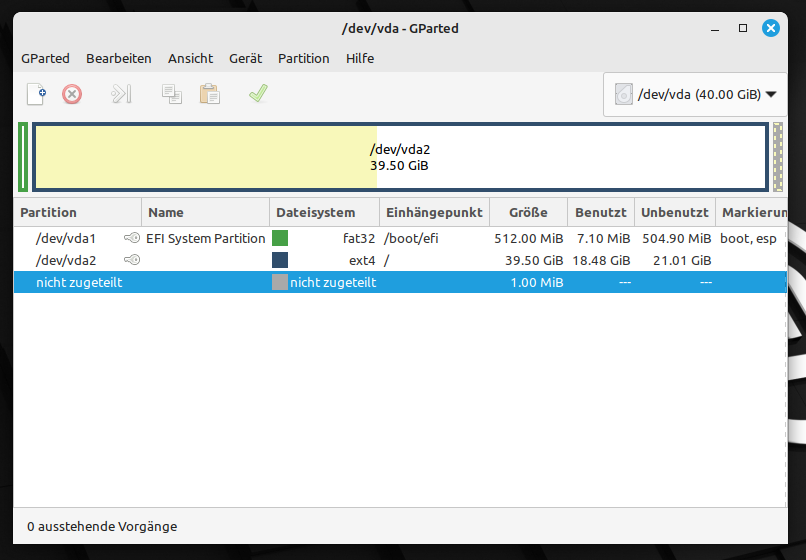The height and width of the screenshot is (560, 806).
Task: Sort by the Einhängepunkt column header
Action: coord(434,212)
